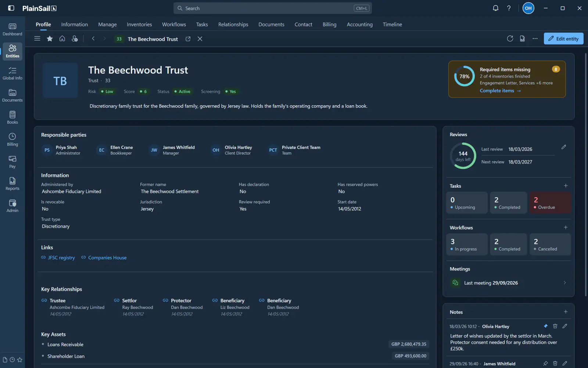Image resolution: width=588 pixels, height=368 pixels.
Task: Expand the Last meeting 29/09/2026 chevron
Action: pyautogui.click(x=564, y=283)
